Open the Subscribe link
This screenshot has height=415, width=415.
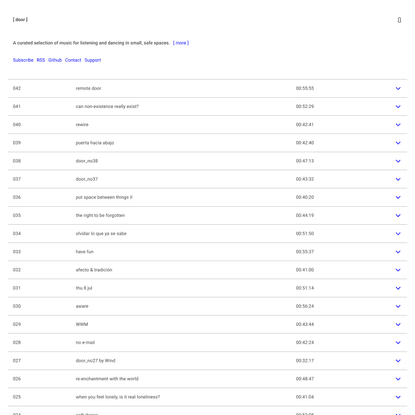23,60
